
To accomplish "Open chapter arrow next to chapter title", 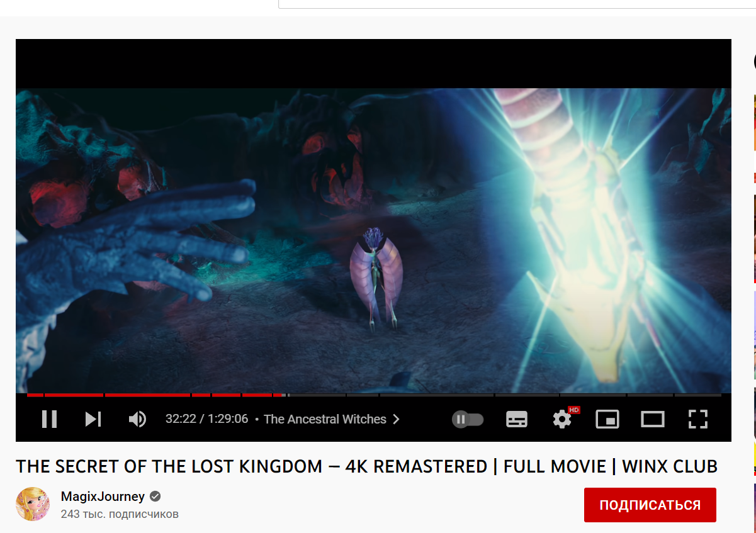I will tap(396, 419).
